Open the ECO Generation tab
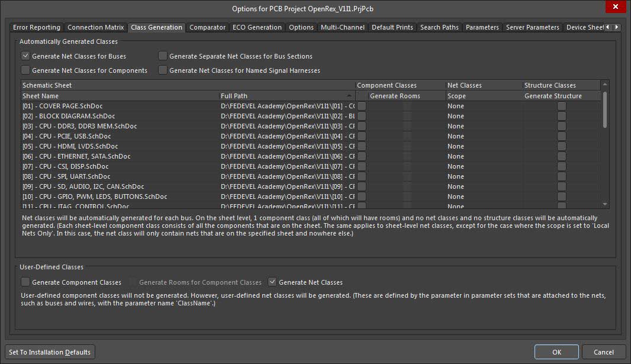631x364 pixels. 257,27
